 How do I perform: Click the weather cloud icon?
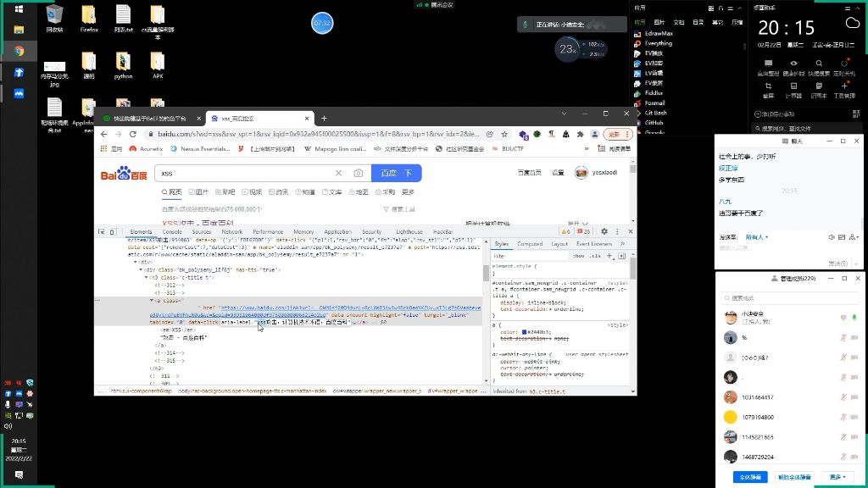click(x=853, y=23)
